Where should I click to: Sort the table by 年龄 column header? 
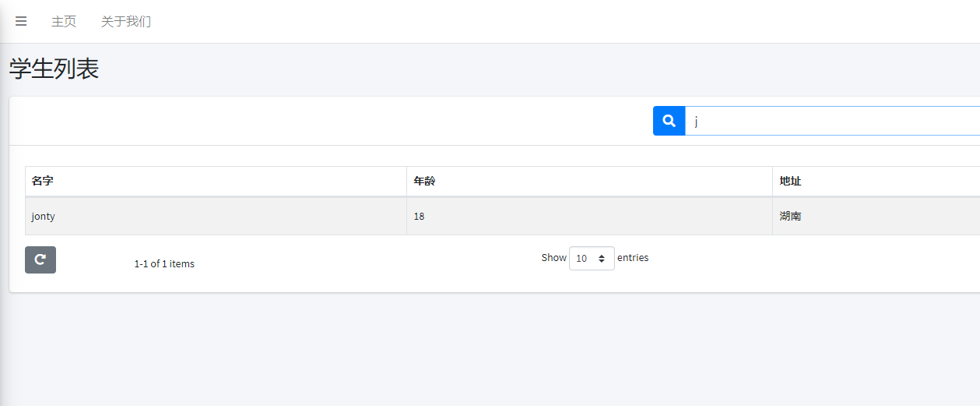[425, 181]
